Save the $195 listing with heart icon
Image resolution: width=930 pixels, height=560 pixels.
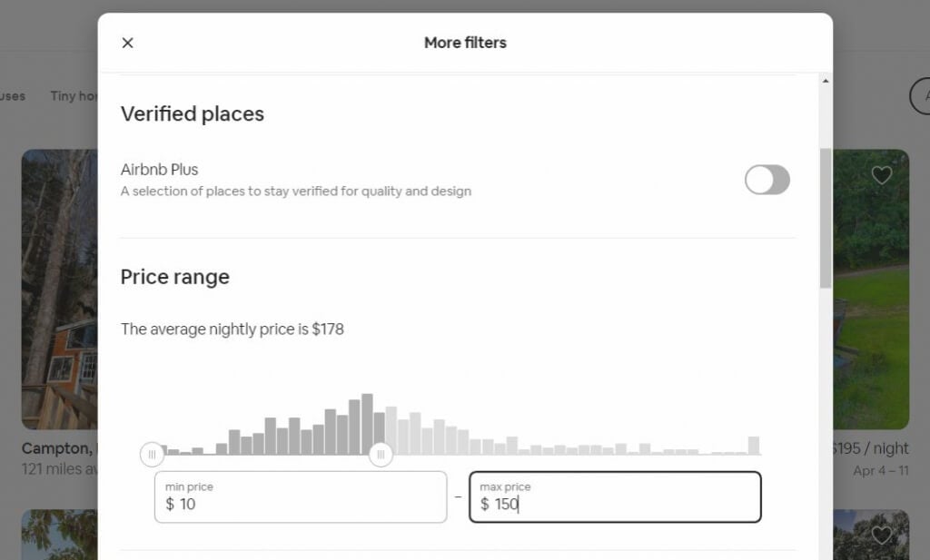point(882,175)
